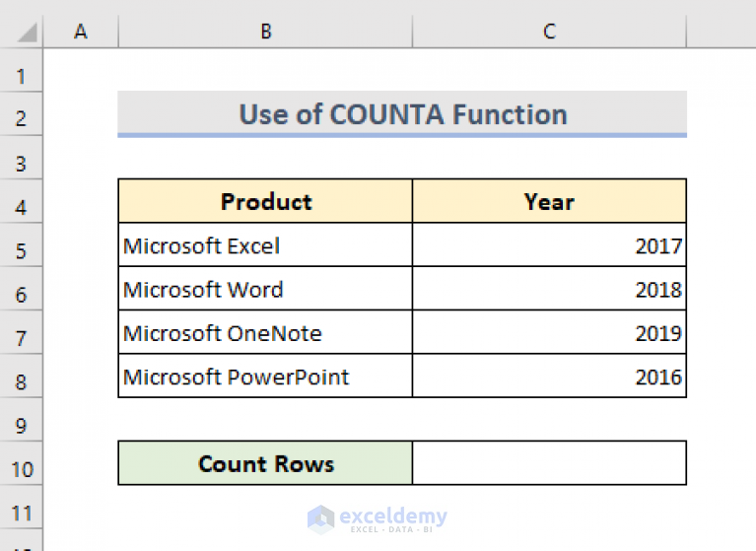Image resolution: width=756 pixels, height=551 pixels.
Task: Click the empty cell beside Count Rows
Action: tap(549, 463)
